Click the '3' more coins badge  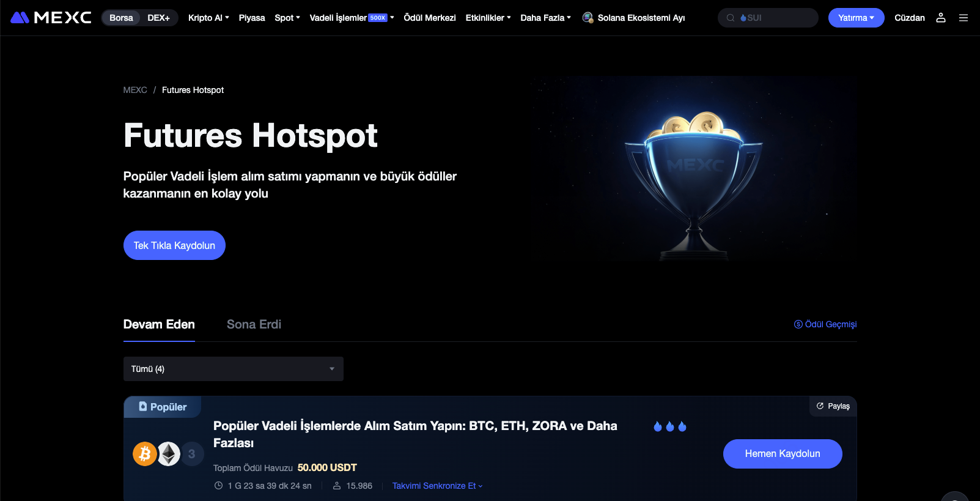click(x=192, y=454)
